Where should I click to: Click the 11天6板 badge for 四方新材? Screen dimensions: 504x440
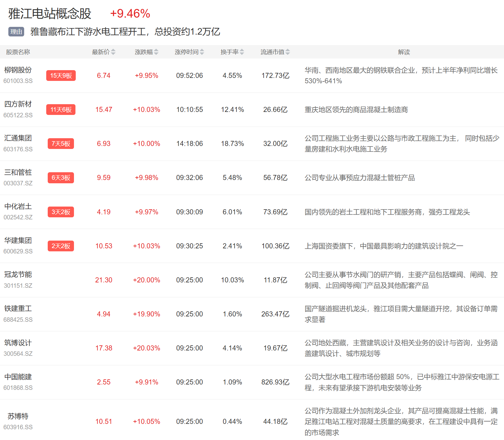(61, 110)
